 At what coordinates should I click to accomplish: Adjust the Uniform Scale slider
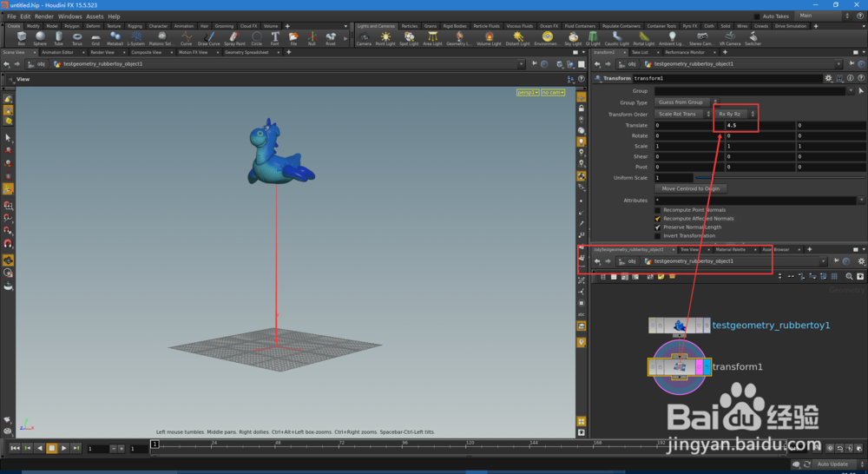[x=779, y=178]
